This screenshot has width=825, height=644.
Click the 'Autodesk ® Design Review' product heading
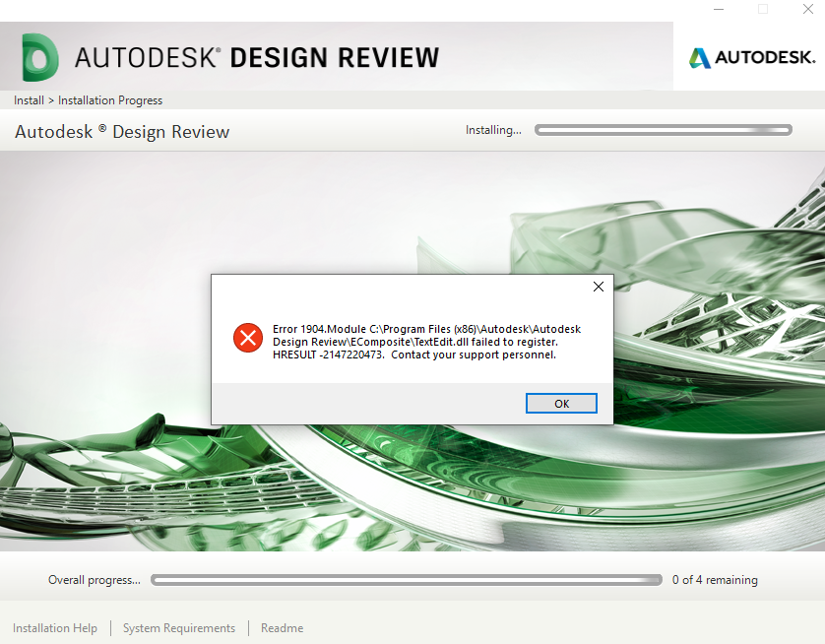(122, 132)
